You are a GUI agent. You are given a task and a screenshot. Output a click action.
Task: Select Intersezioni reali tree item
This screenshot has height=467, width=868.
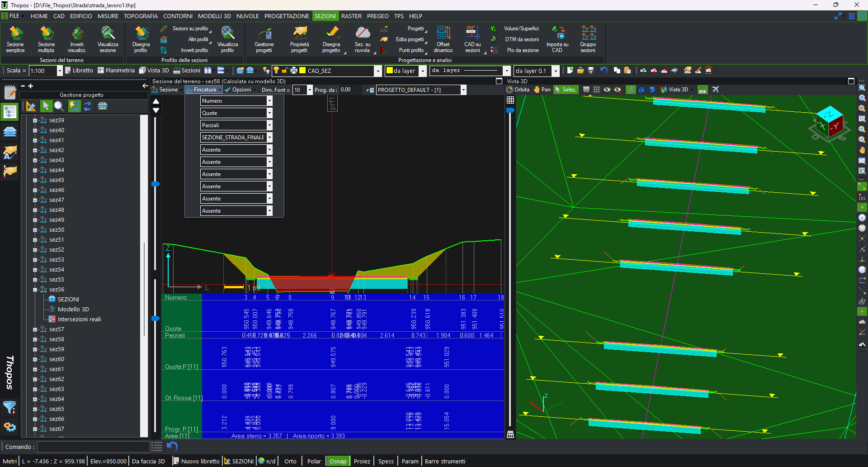[x=79, y=319]
